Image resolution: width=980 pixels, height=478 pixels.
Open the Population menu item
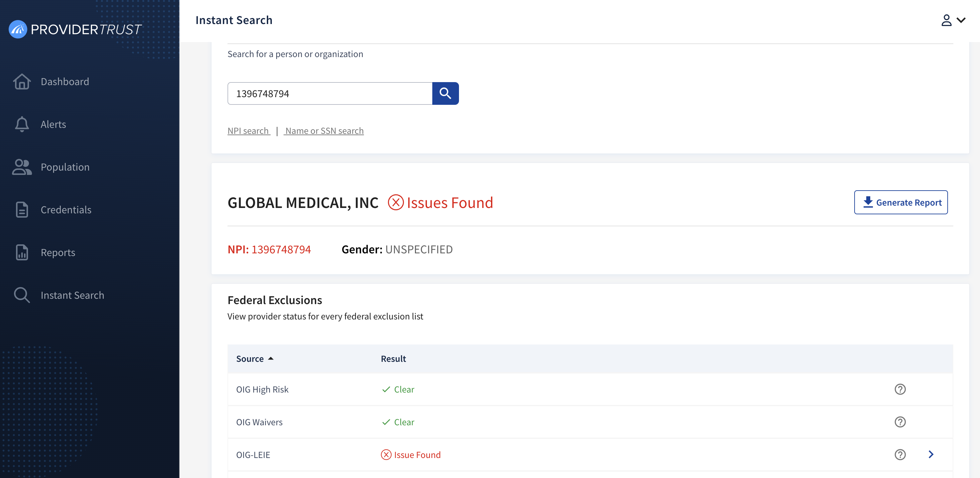click(65, 167)
